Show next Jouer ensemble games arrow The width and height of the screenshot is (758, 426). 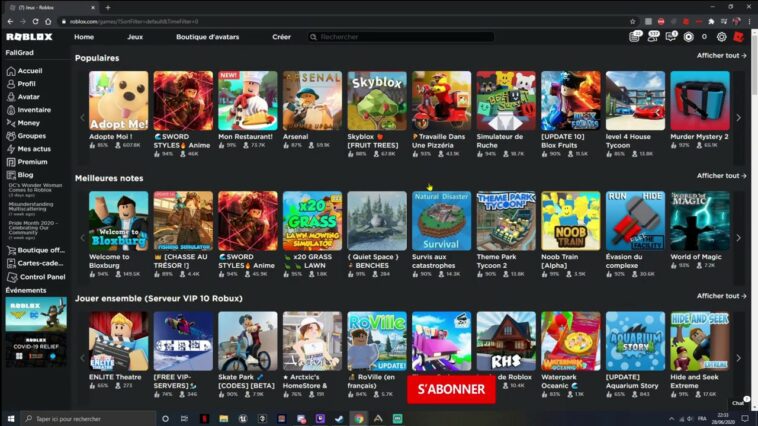738,358
